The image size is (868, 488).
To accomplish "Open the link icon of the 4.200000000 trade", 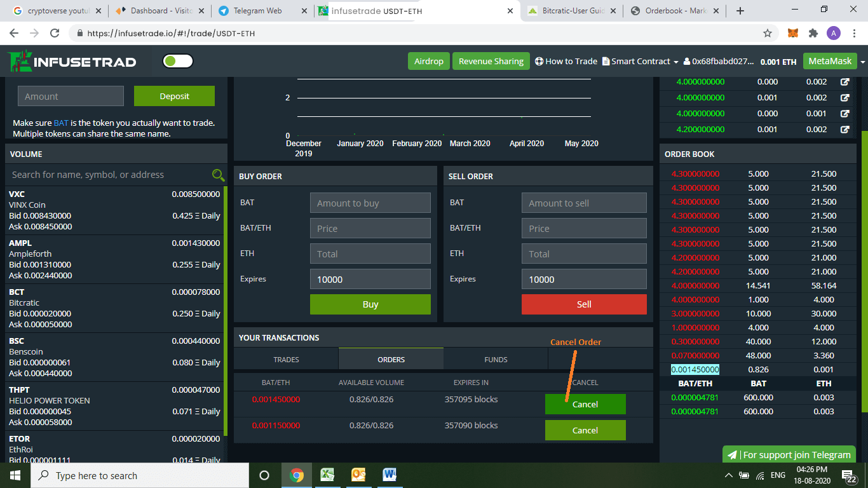I will 845,130.
